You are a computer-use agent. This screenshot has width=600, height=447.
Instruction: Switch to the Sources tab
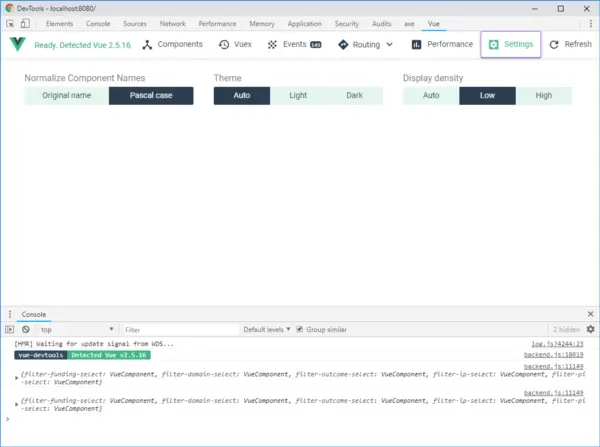pyautogui.click(x=135, y=24)
